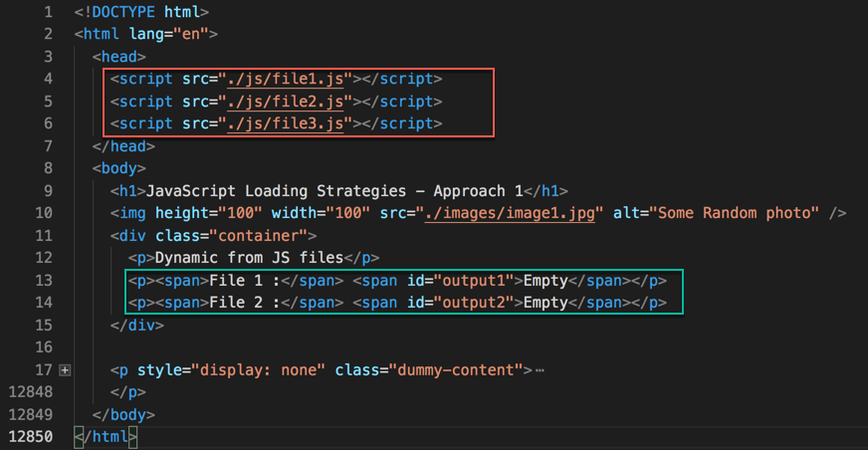This screenshot has width=868, height=450.
Task: Click the height="100" attribute
Action: 209,213
